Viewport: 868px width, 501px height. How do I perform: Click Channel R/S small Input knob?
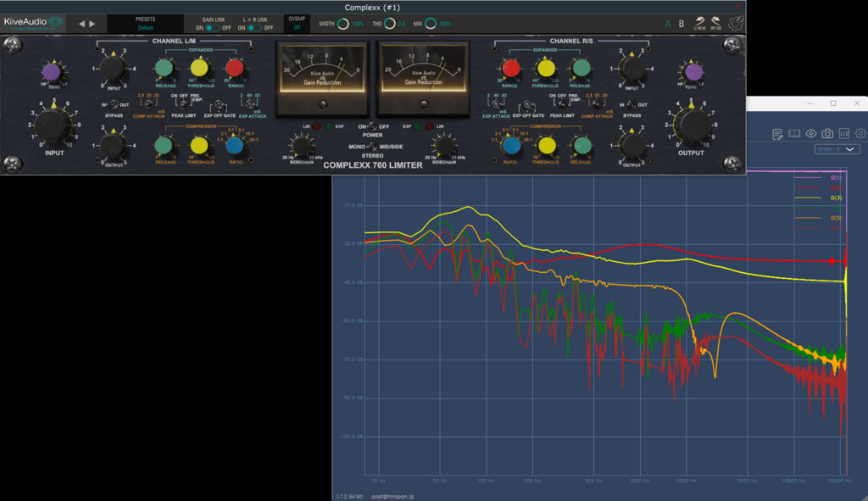(632, 69)
